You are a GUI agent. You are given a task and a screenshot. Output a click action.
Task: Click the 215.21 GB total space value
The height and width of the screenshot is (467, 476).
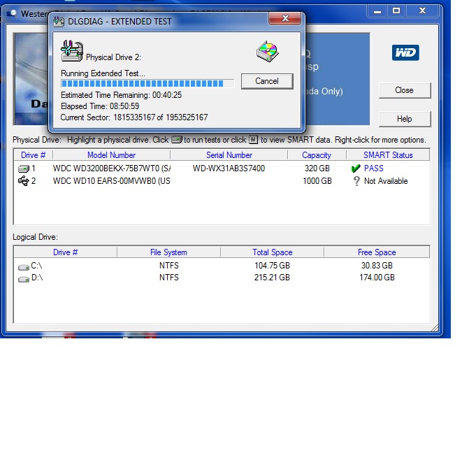272,278
